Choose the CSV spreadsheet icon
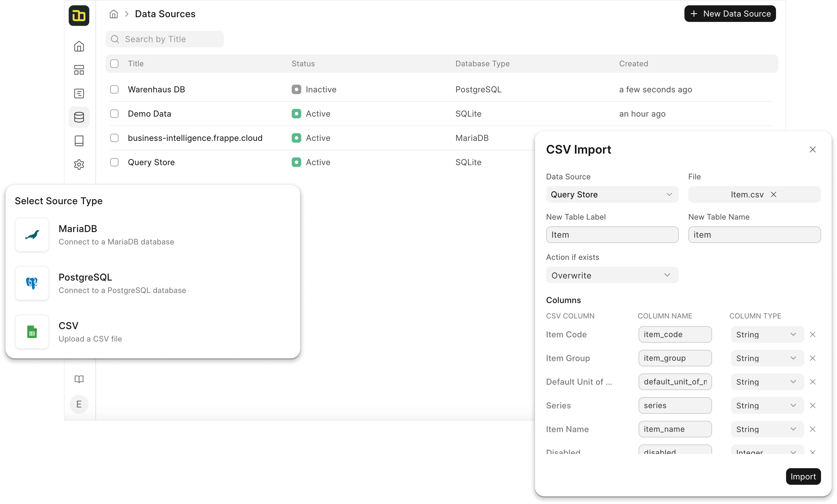 32,331
